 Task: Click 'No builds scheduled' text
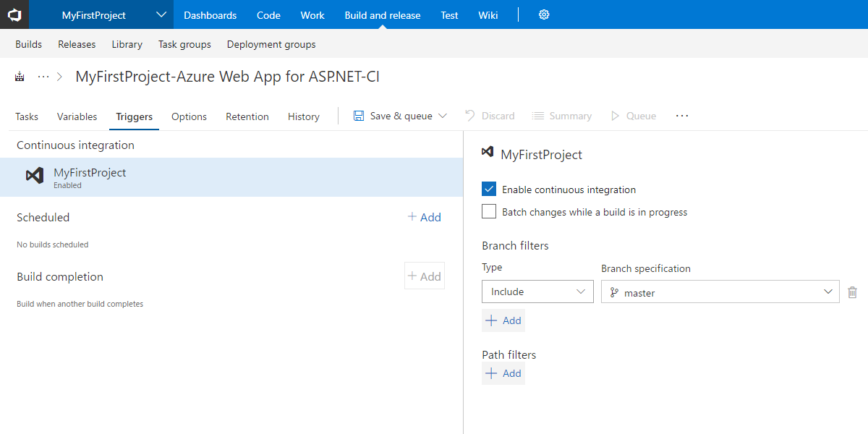(52, 244)
